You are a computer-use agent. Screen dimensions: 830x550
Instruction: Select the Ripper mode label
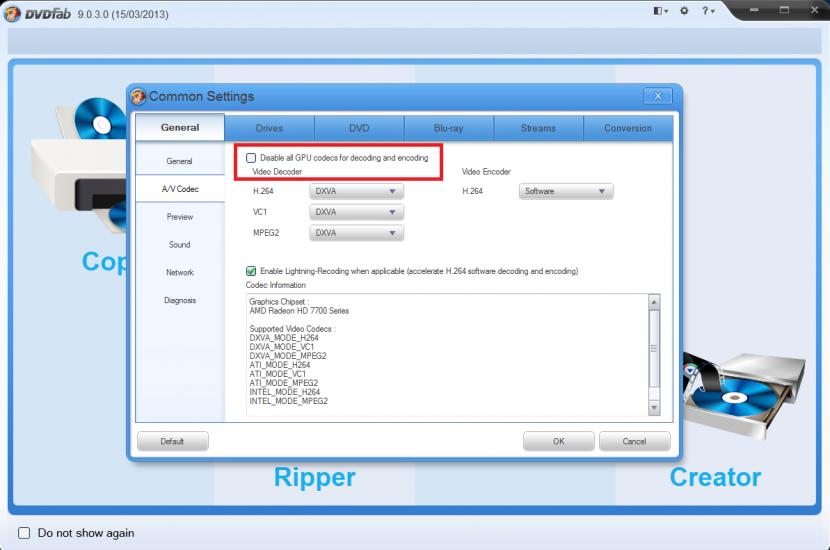click(314, 477)
